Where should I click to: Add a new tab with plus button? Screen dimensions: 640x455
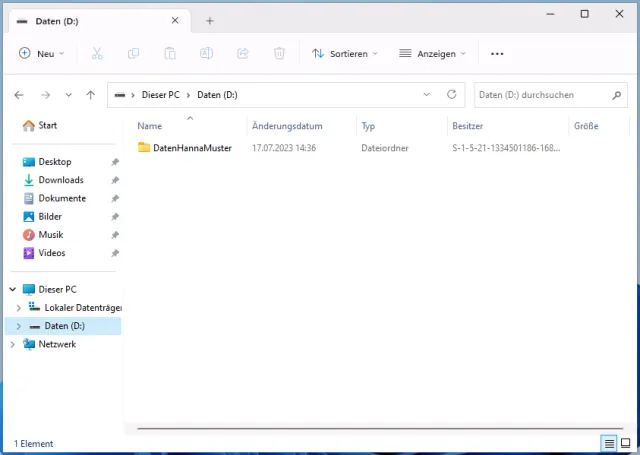pos(210,20)
